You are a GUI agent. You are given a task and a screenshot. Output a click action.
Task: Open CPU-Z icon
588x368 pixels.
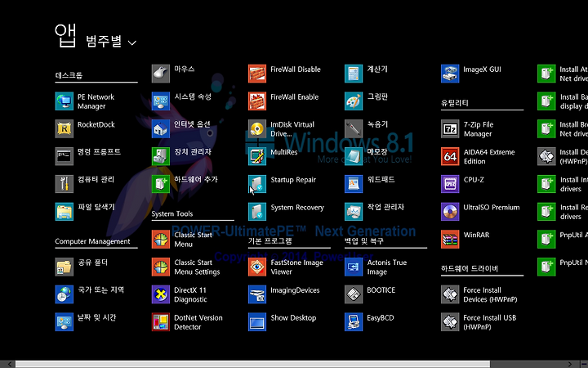pos(450,184)
